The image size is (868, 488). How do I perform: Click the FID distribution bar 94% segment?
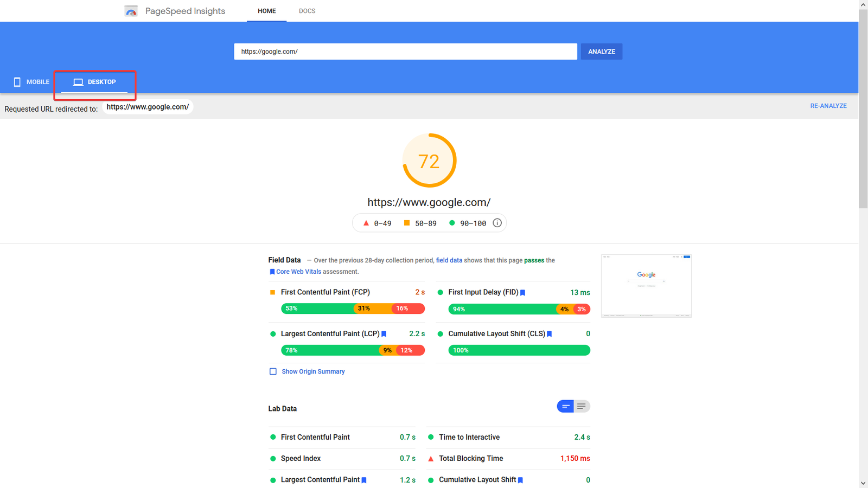click(503, 309)
